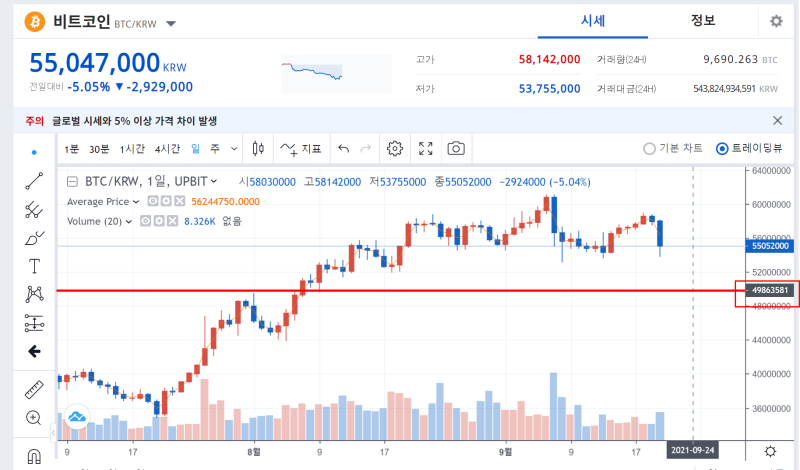Set chart interval to 1분

(71, 149)
